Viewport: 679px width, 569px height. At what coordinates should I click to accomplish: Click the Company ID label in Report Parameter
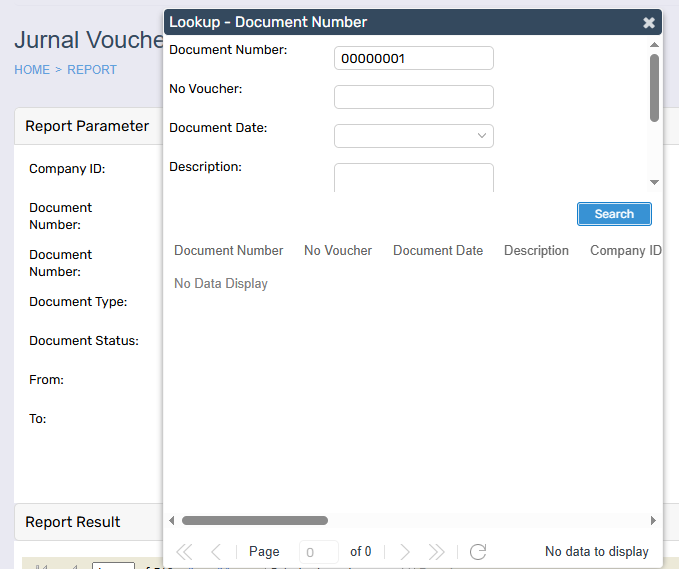[x=67, y=168]
